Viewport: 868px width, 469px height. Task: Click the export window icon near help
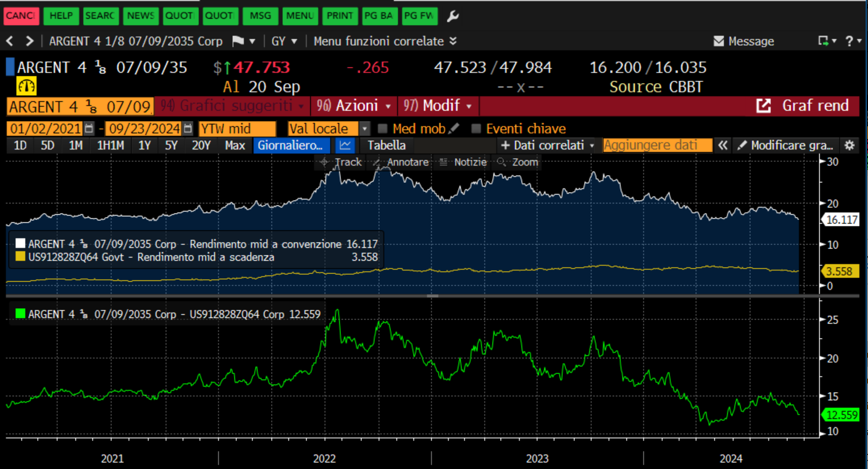click(x=823, y=41)
